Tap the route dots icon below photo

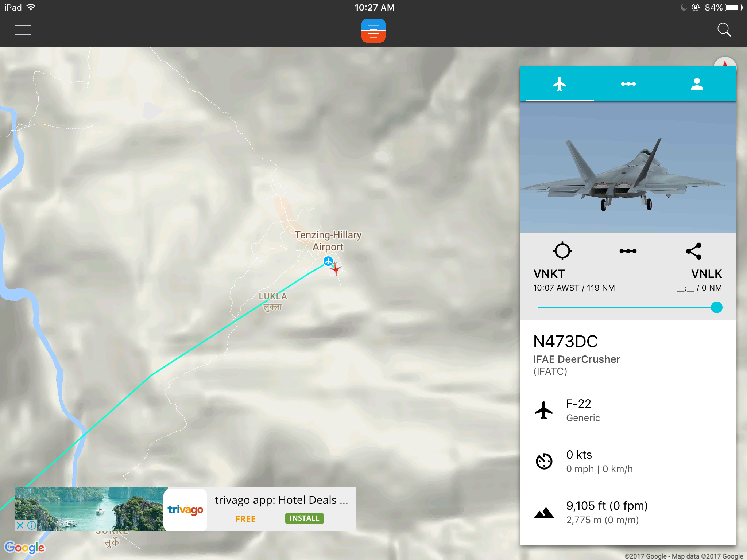click(628, 251)
